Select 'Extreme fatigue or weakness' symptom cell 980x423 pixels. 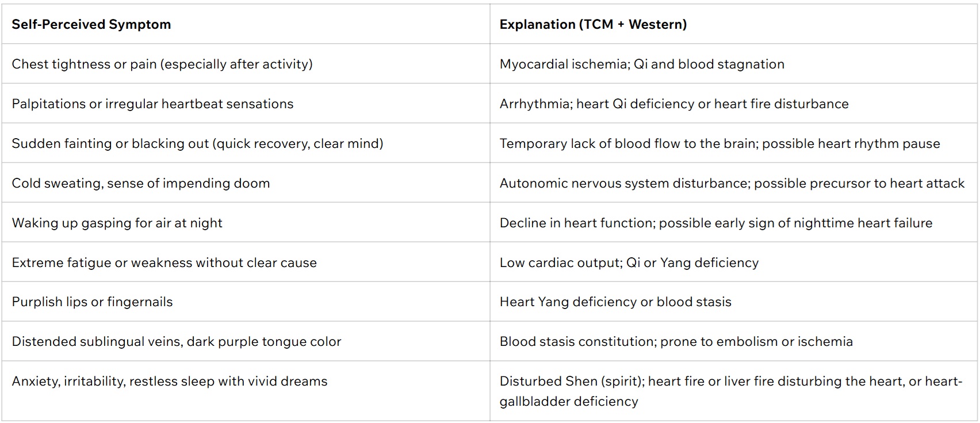coord(164,262)
